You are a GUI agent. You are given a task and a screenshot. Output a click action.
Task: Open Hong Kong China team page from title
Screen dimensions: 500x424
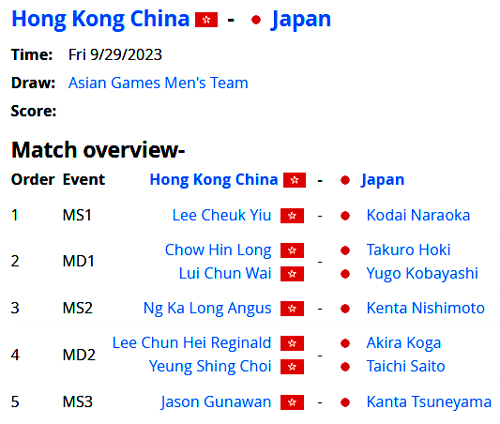tap(101, 19)
